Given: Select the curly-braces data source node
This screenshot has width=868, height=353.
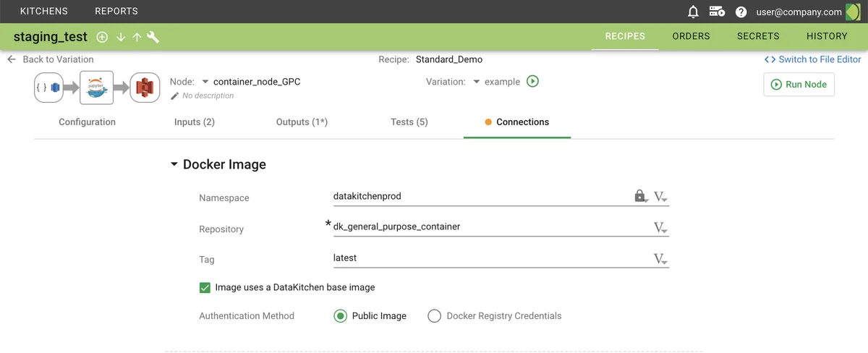Looking at the screenshot, I should click(49, 88).
